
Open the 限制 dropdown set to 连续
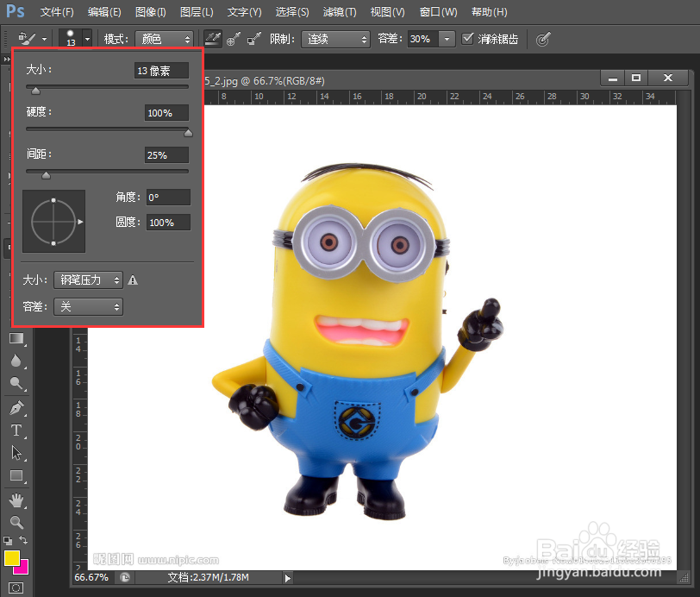tap(335, 39)
